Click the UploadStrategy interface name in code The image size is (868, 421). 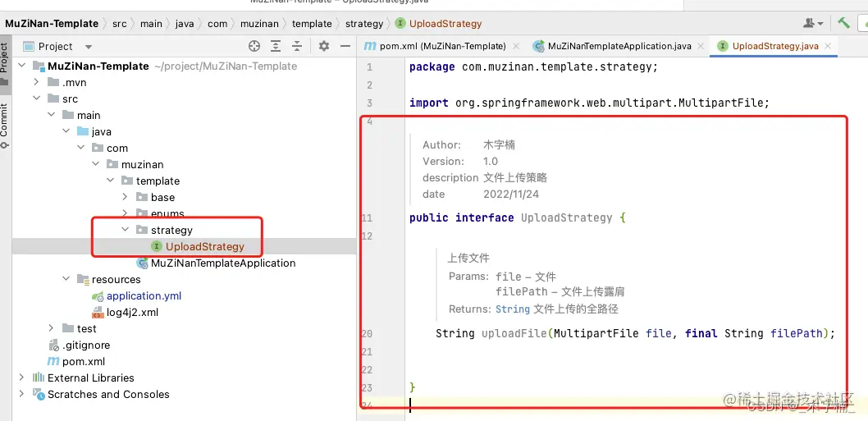(x=567, y=217)
